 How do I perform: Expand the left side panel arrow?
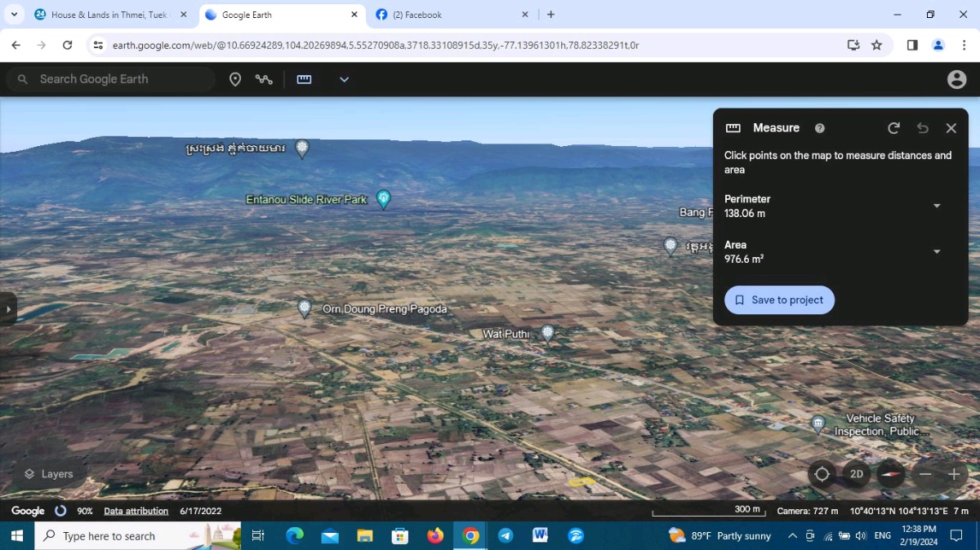8,309
